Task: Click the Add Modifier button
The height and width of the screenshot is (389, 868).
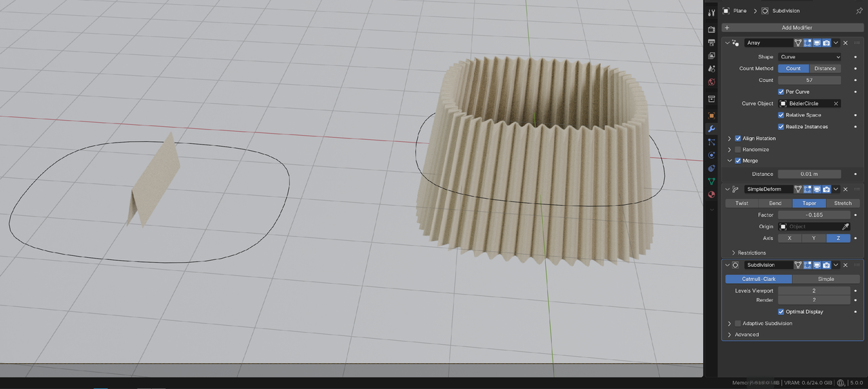Action: 791,28
